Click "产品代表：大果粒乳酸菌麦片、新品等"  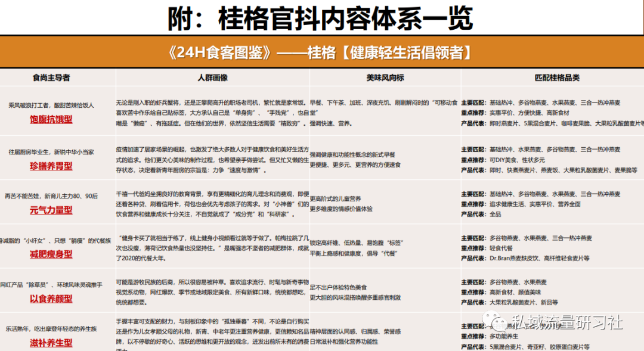[510, 303]
